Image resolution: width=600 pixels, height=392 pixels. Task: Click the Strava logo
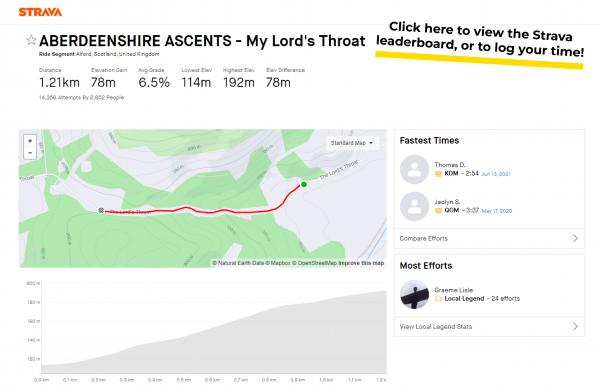[x=40, y=12]
